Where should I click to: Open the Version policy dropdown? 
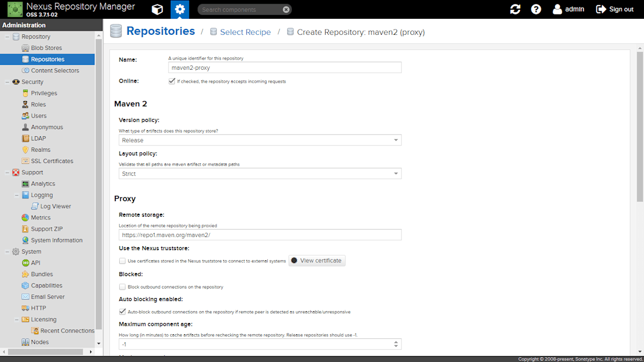tap(396, 140)
